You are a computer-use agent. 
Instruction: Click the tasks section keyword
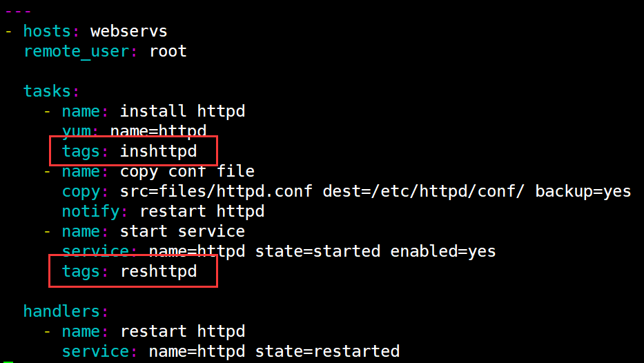click(47, 91)
